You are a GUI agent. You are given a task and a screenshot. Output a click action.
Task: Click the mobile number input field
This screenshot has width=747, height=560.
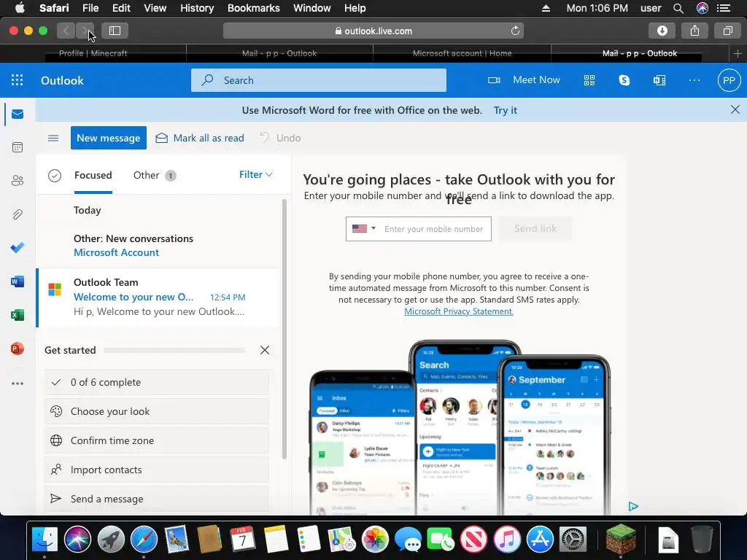pos(434,229)
